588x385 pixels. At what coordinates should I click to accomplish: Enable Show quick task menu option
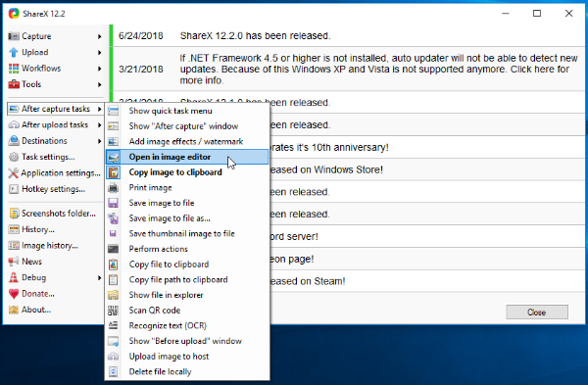pyautogui.click(x=187, y=111)
